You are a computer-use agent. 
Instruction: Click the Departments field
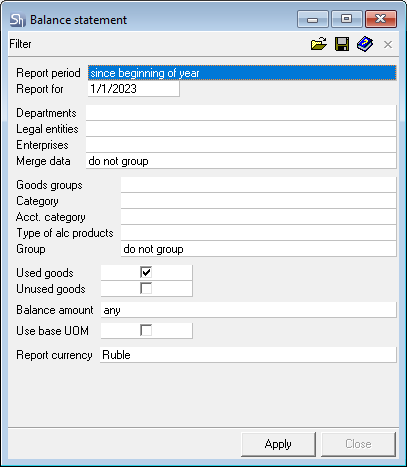[x=241, y=113]
